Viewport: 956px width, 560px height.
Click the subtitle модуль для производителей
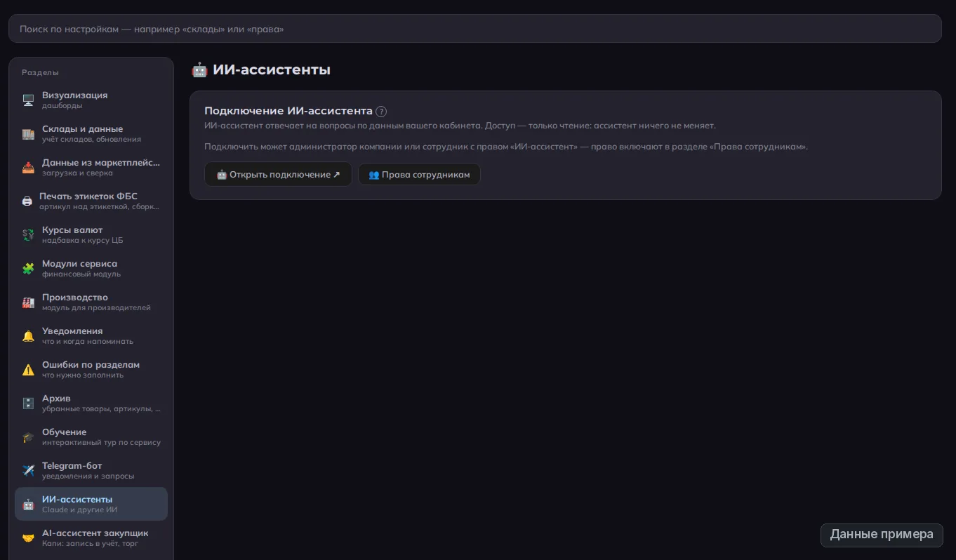click(96, 308)
